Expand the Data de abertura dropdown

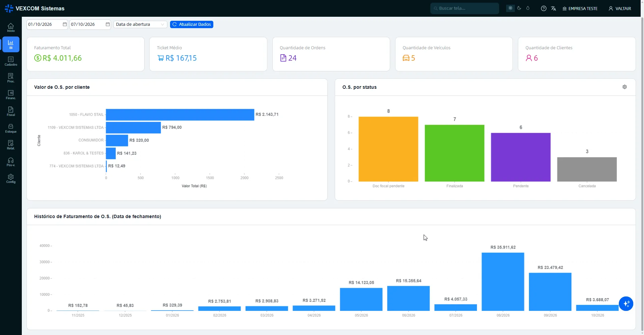click(x=140, y=24)
